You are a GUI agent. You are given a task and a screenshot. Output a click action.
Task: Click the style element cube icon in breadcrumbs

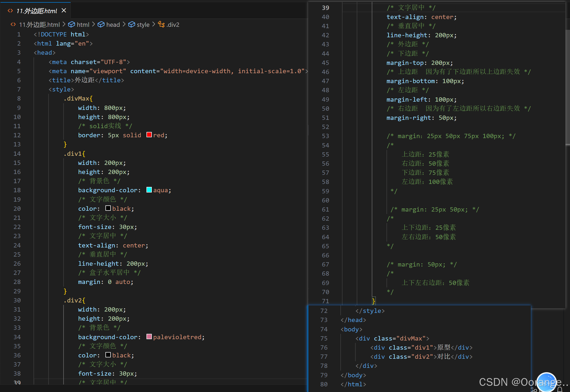(131, 25)
